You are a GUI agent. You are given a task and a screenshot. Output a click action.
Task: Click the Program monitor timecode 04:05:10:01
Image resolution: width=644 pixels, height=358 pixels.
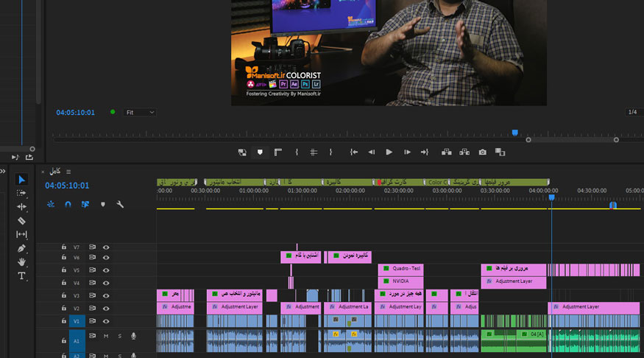click(76, 113)
